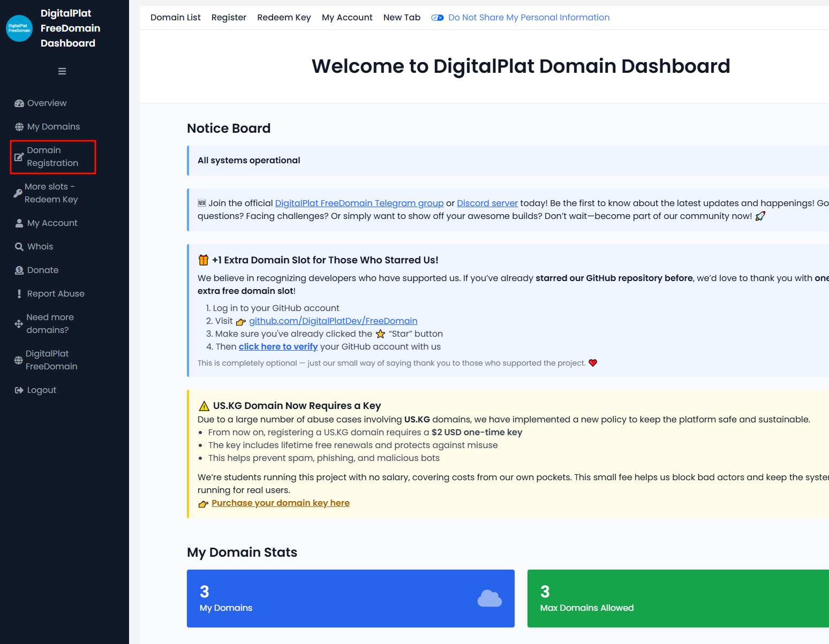Open "Purchase your domain key here" link
829x644 pixels.
[281, 503]
